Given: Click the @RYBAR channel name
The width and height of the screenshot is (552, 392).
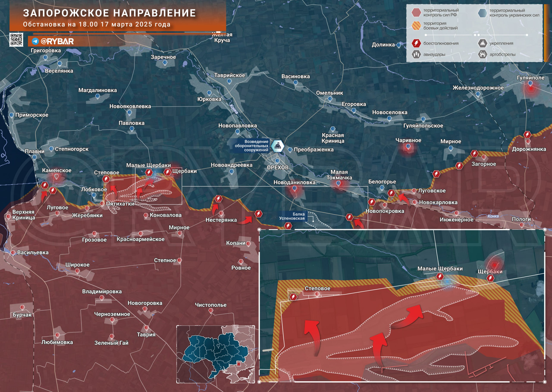Looking at the screenshot, I should 57,41.
